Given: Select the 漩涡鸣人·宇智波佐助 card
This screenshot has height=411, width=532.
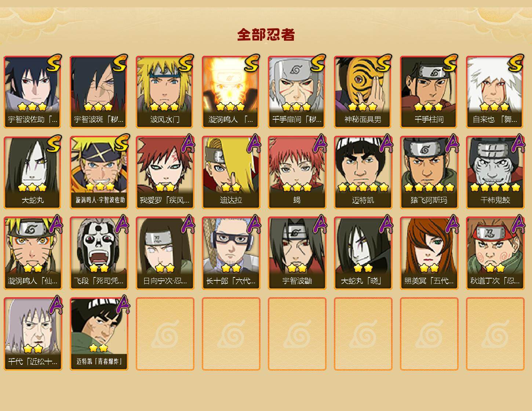Looking at the screenshot, I should (99, 172).
